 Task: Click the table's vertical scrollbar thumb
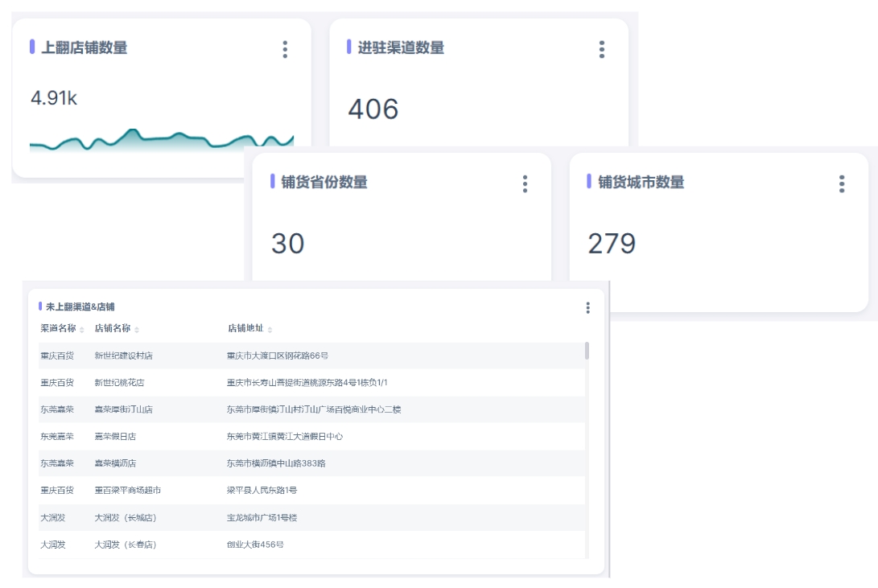[x=587, y=351]
